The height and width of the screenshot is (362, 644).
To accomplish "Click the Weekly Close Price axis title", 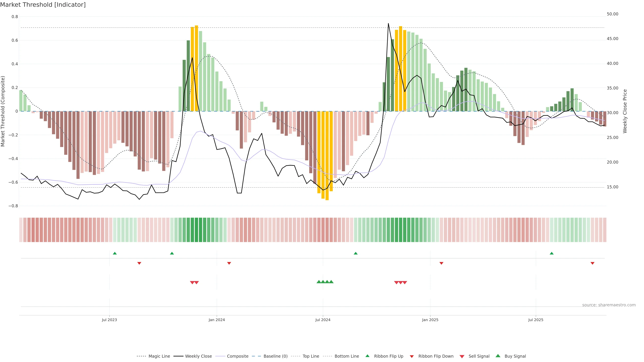I will click(x=625, y=111).
